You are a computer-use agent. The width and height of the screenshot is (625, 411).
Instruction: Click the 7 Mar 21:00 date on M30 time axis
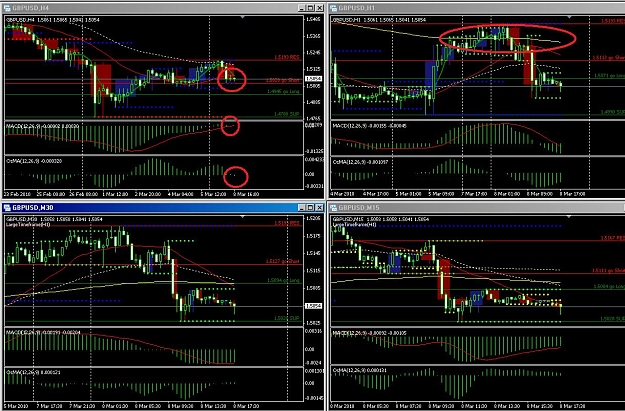[x=83, y=406]
